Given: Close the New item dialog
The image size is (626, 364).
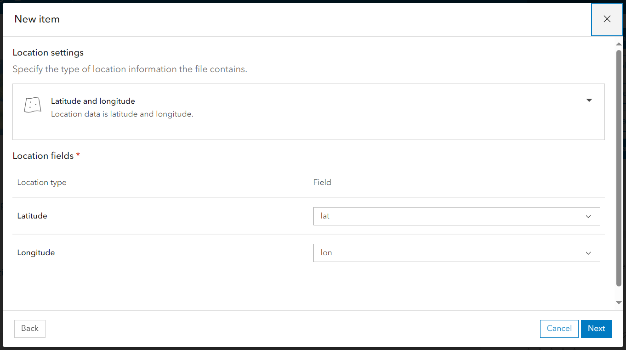Looking at the screenshot, I should [607, 19].
